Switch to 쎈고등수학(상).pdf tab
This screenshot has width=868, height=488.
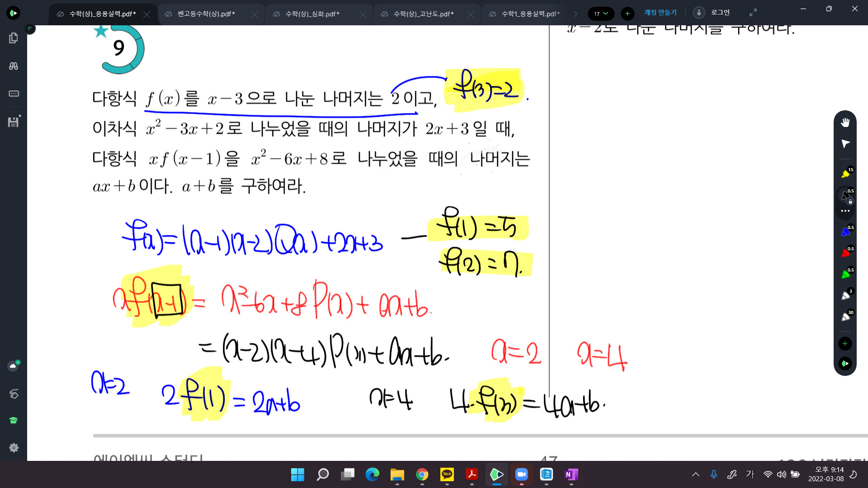click(206, 14)
